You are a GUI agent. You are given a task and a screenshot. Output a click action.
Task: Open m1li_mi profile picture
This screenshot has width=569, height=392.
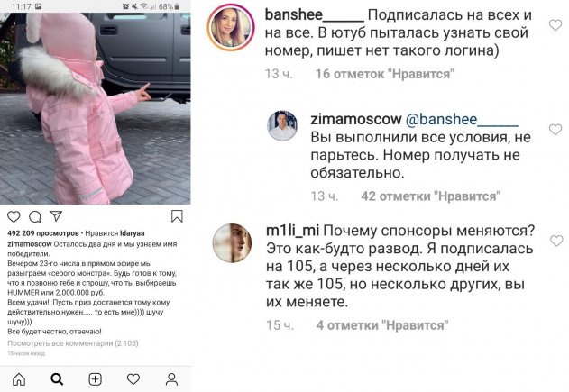[232, 242]
